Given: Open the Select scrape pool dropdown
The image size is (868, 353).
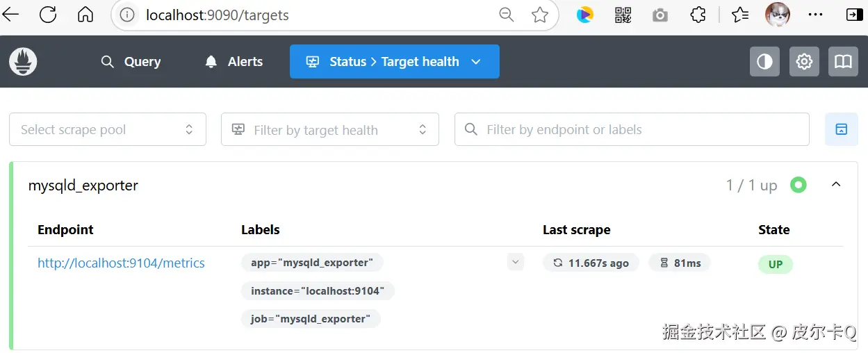Looking at the screenshot, I should (x=108, y=129).
